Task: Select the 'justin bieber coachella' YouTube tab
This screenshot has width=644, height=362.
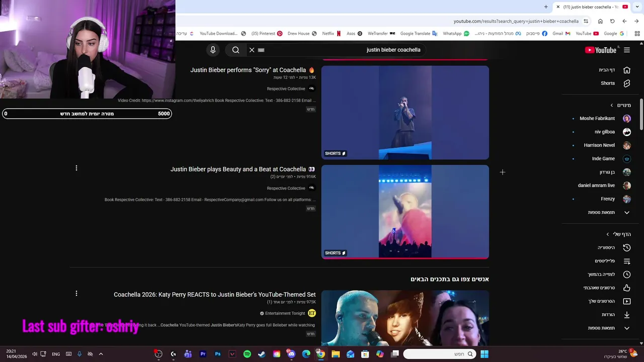Action: [x=592, y=7]
